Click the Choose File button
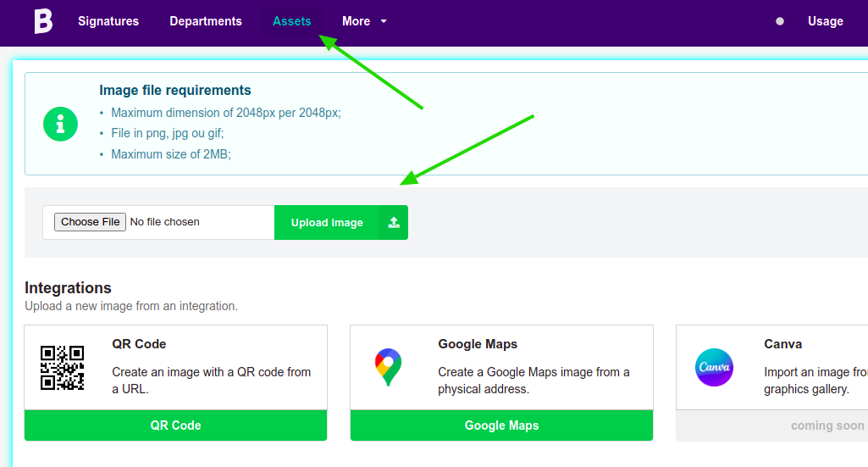 pos(90,222)
